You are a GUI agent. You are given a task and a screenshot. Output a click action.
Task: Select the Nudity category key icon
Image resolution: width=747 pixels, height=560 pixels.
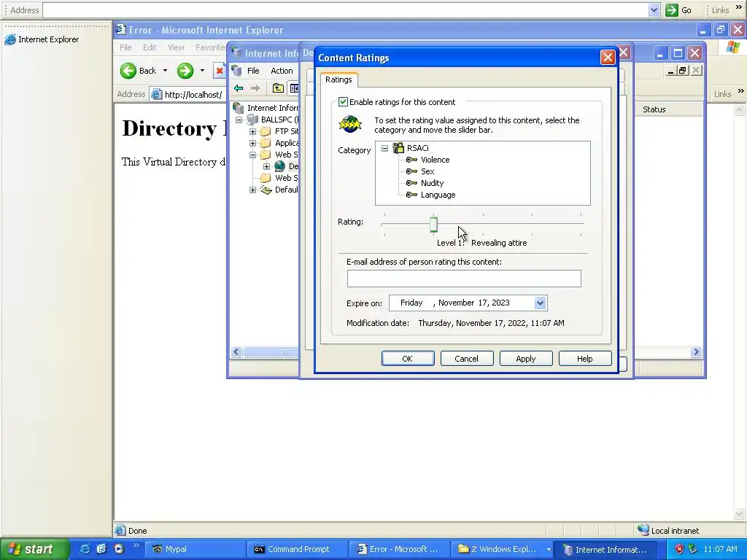(411, 183)
